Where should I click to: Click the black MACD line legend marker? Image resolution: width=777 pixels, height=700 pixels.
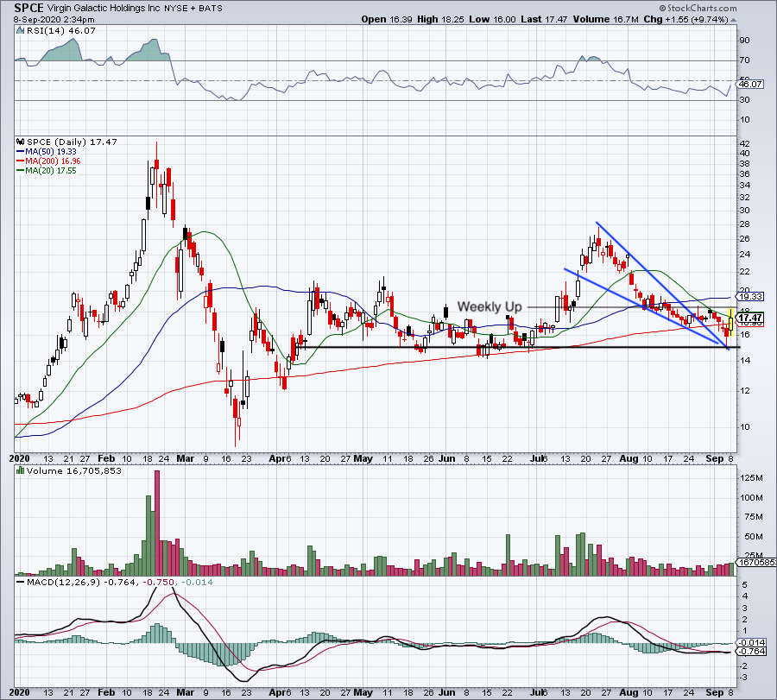(x=21, y=582)
